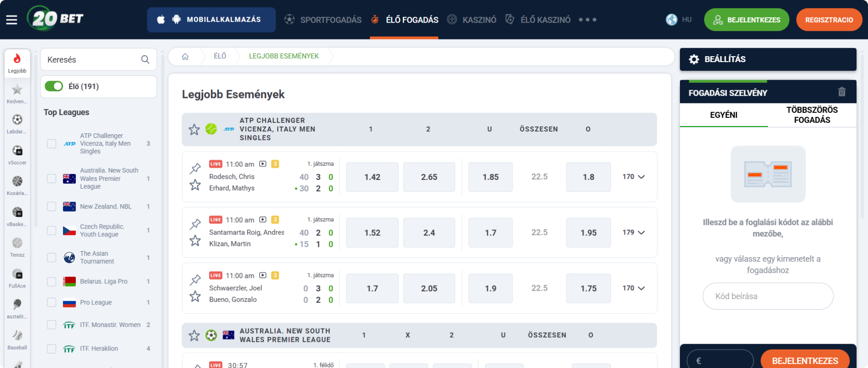Switch to Többszörös Fogadás tab
The width and height of the screenshot is (868, 368).
point(812,115)
